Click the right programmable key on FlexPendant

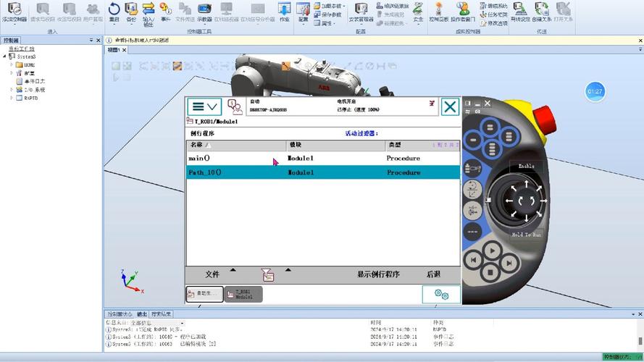[x=509, y=136]
